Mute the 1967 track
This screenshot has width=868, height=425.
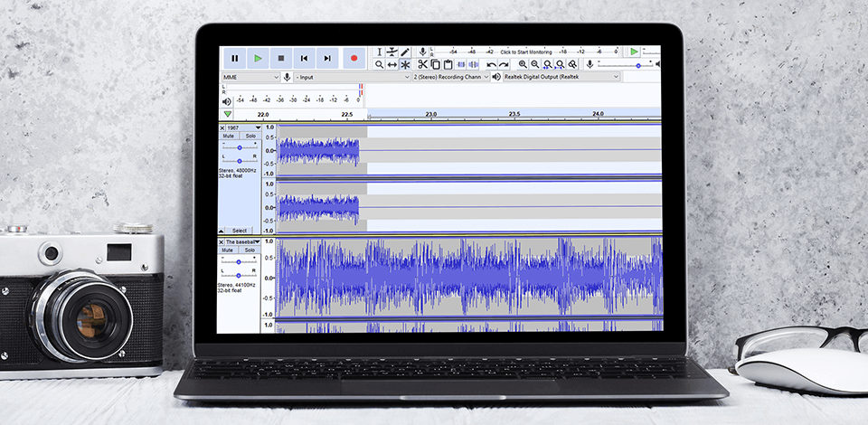click(x=229, y=137)
